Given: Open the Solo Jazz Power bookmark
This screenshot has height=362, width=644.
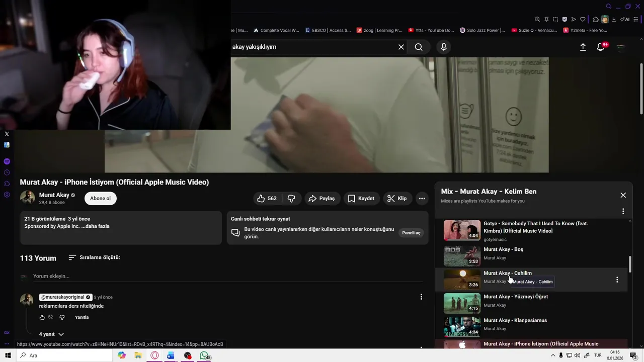Looking at the screenshot, I should coord(482,30).
